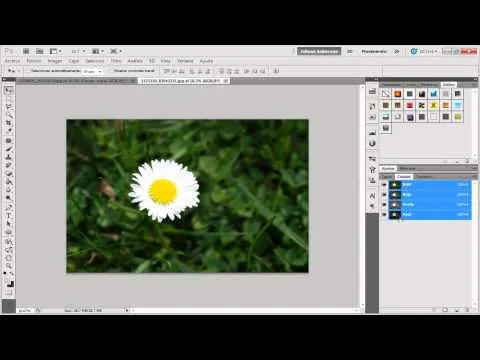Select the Shape tool
This screenshot has height=360, width=480.
point(9,232)
